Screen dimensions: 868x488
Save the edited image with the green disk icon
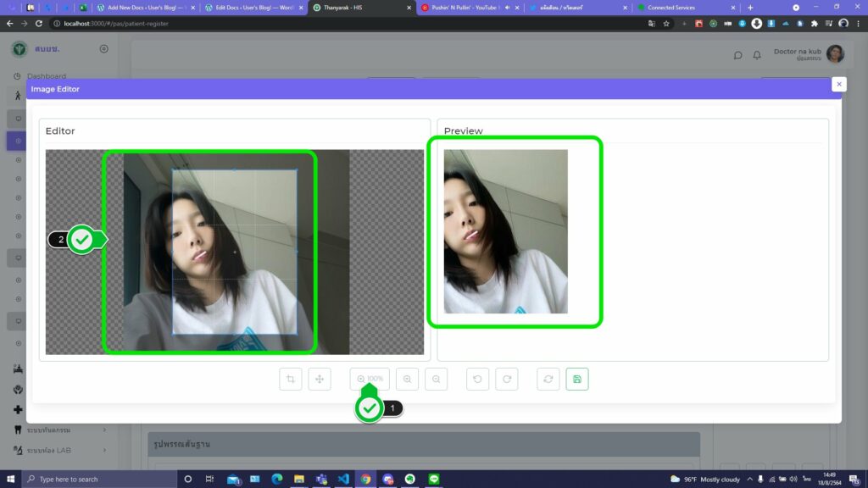(x=577, y=380)
